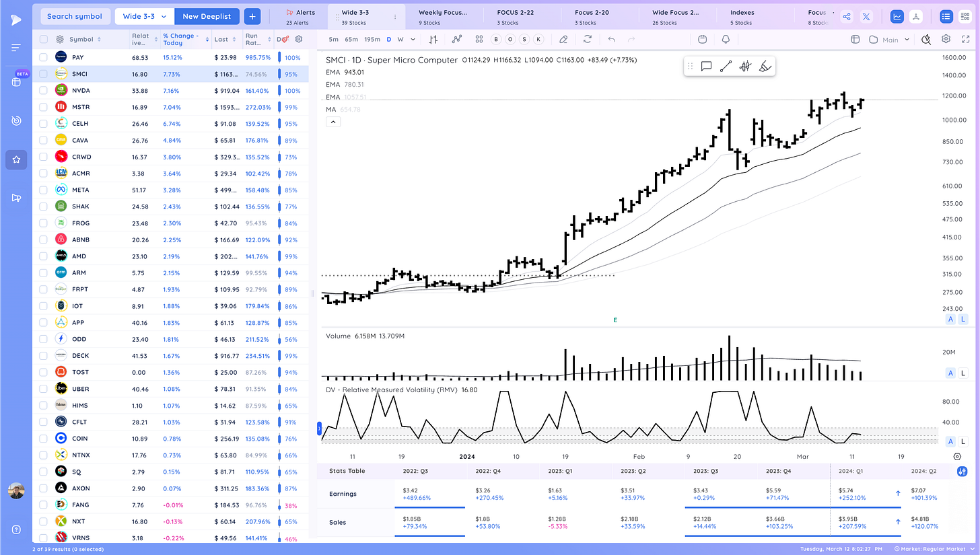Open the bar chart style selector

(x=431, y=40)
